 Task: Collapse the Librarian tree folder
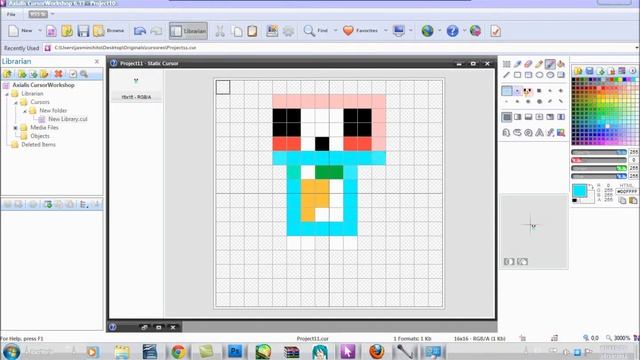7,94
